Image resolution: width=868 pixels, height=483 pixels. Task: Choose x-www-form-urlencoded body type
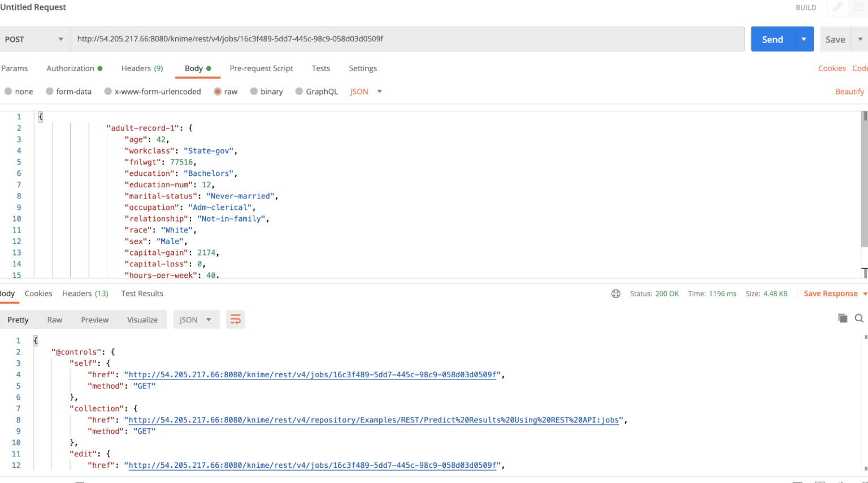[108, 91]
